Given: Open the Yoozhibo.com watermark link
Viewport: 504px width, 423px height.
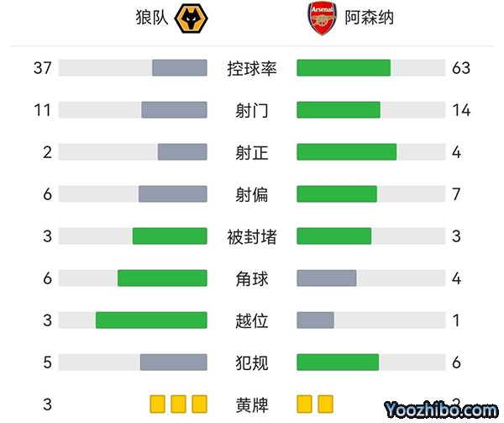Looking at the screenshot, I should (x=443, y=410).
